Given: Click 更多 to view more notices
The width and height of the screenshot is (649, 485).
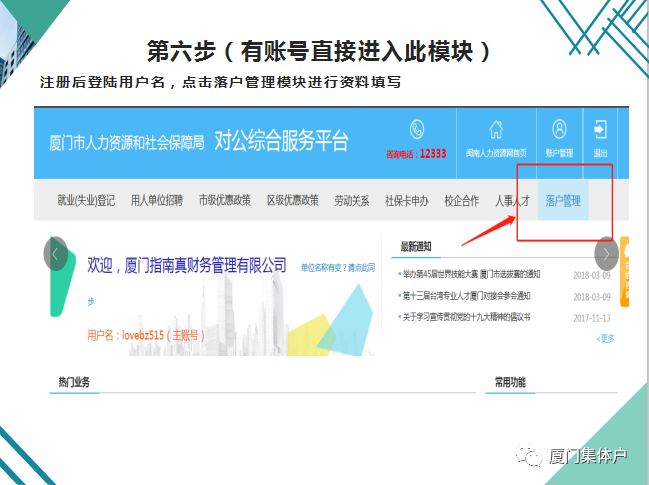Looking at the screenshot, I should coord(605,339).
